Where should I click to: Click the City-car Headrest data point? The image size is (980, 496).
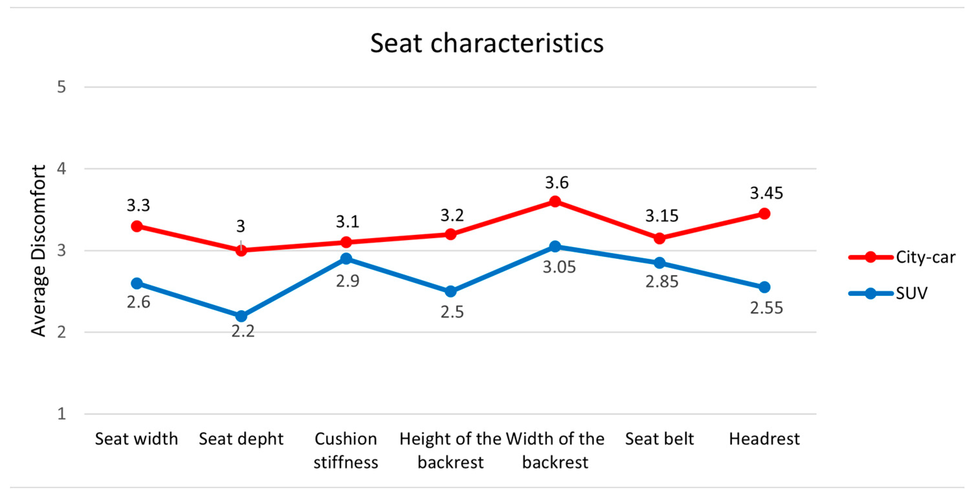[x=764, y=214]
